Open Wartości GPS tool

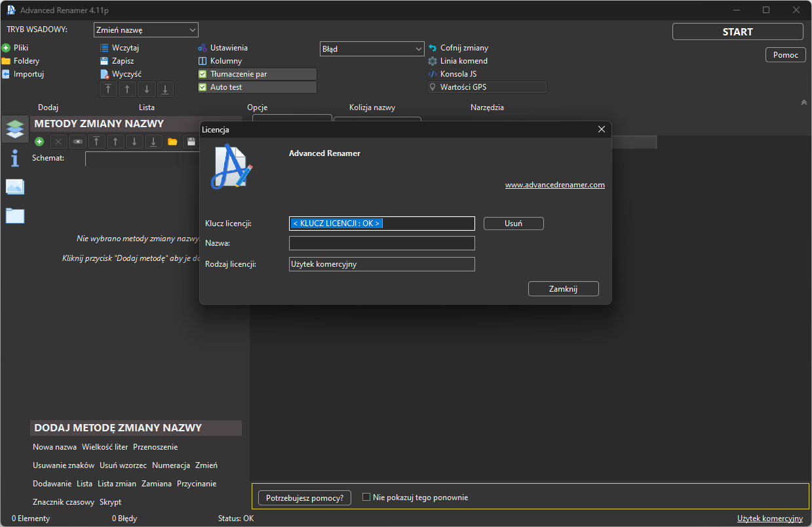[487, 87]
